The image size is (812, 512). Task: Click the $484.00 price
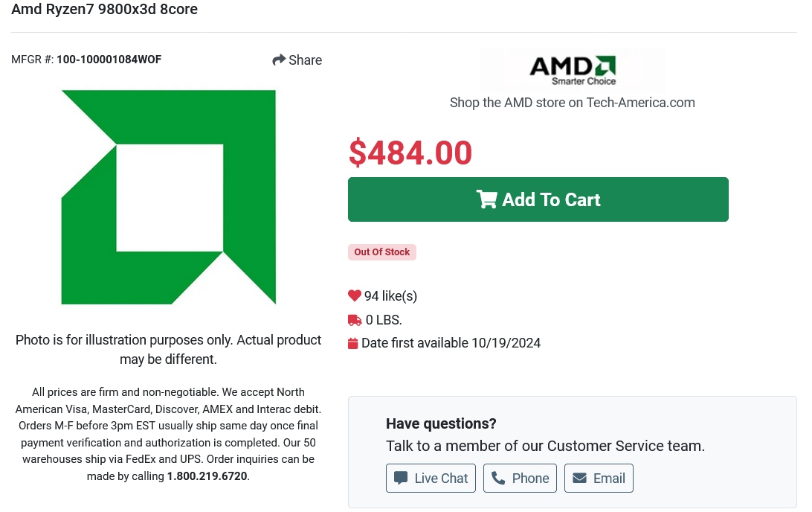(x=410, y=153)
